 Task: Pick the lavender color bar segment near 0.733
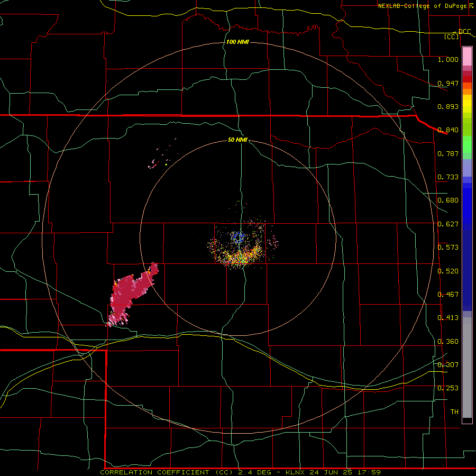point(467,168)
